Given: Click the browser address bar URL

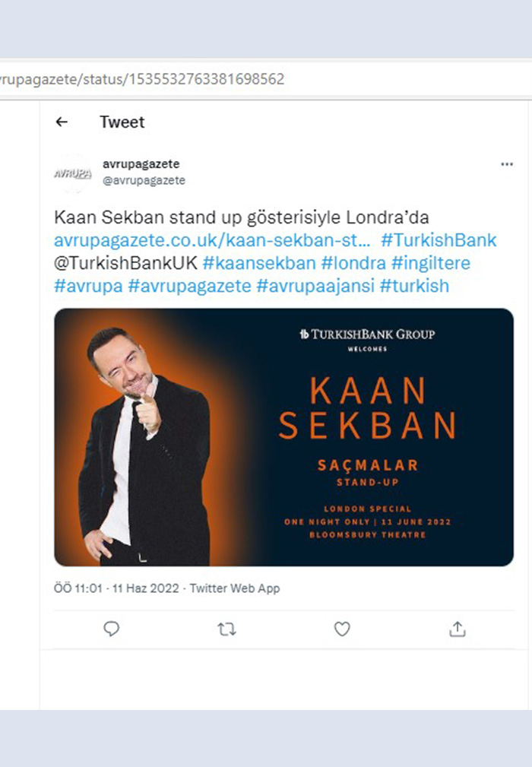Looking at the screenshot, I should [152, 79].
